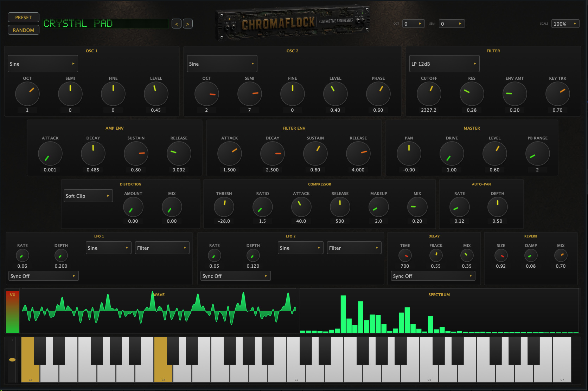588x391 pixels.
Task: Click the OSC 2 SEMI knob
Action: (249, 94)
